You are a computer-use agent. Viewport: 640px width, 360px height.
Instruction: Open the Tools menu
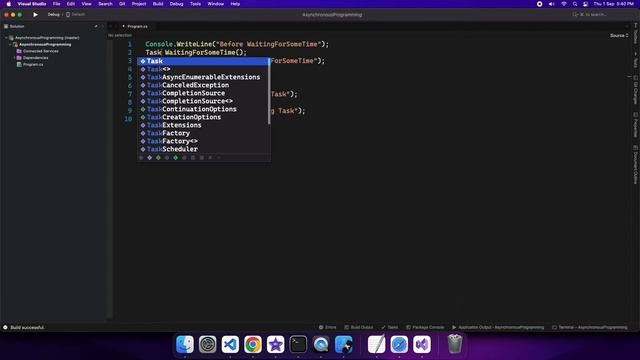tap(195, 4)
